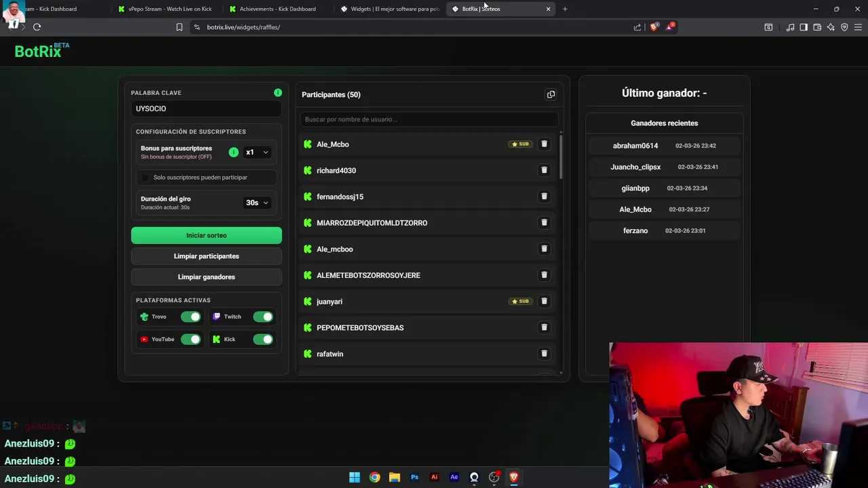This screenshot has width=868, height=488.
Task: Open Brave Rewards triangle icon
Action: (670, 26)
